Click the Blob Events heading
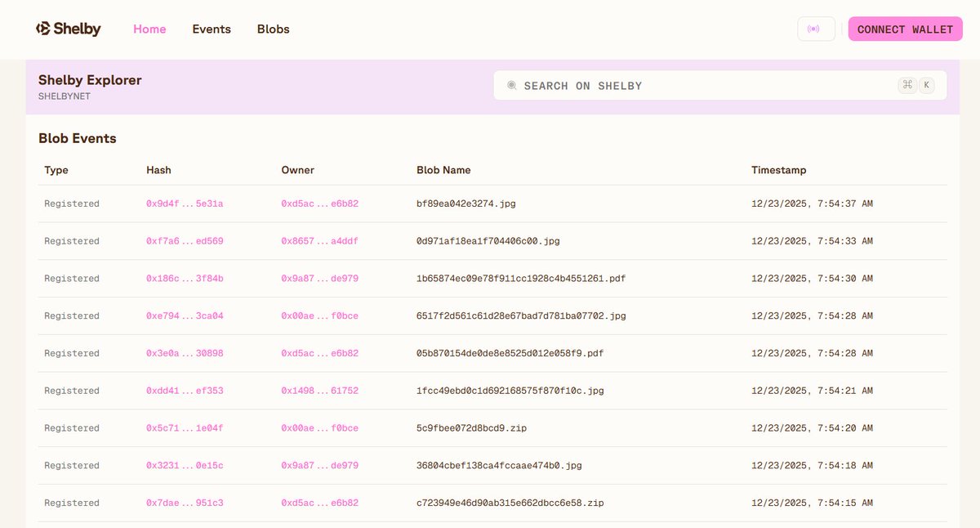Image resolution: width=980 pixels, height=528 pixels. tap(78, 138)
